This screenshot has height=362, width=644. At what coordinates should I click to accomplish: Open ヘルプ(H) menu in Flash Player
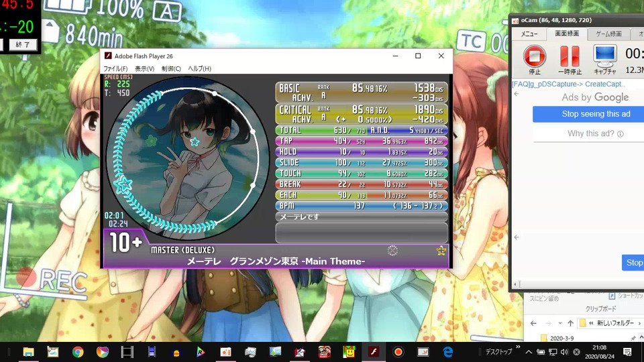click(199, 68)
